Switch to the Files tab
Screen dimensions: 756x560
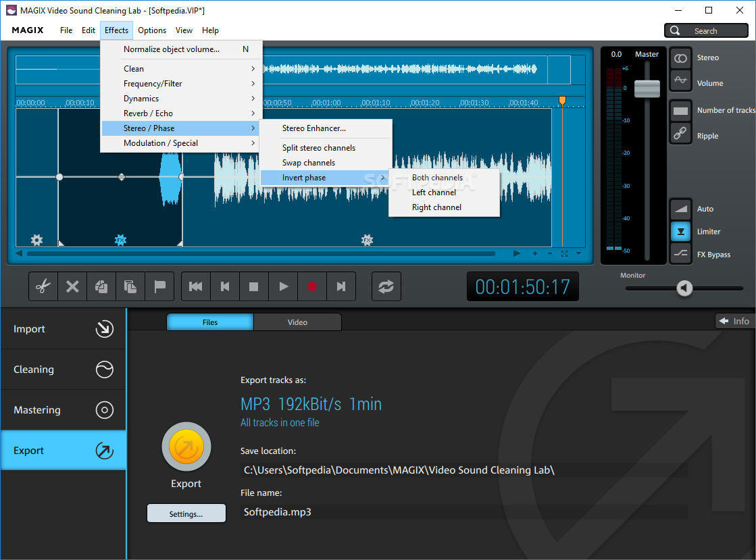(209, 322)
